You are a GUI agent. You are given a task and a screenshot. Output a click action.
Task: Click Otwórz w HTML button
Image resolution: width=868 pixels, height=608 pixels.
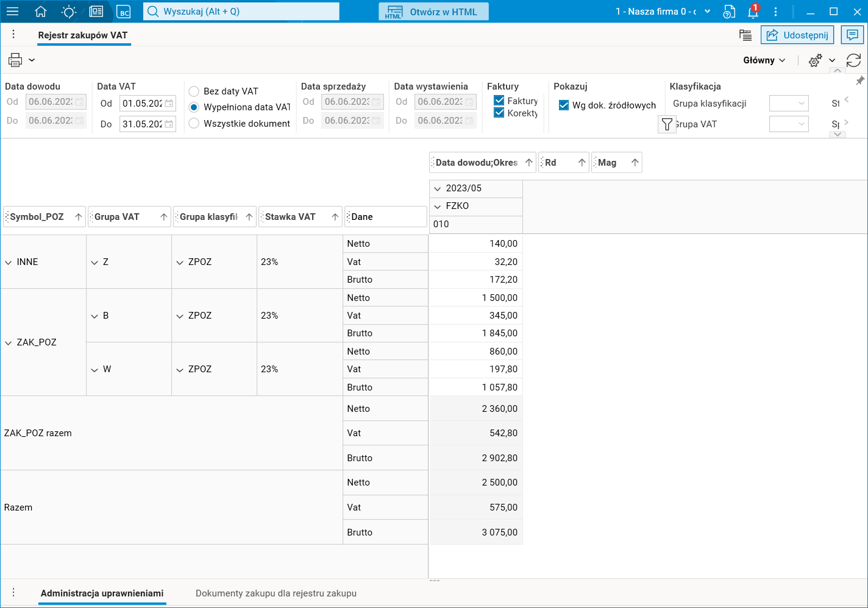tap(433, 12)
